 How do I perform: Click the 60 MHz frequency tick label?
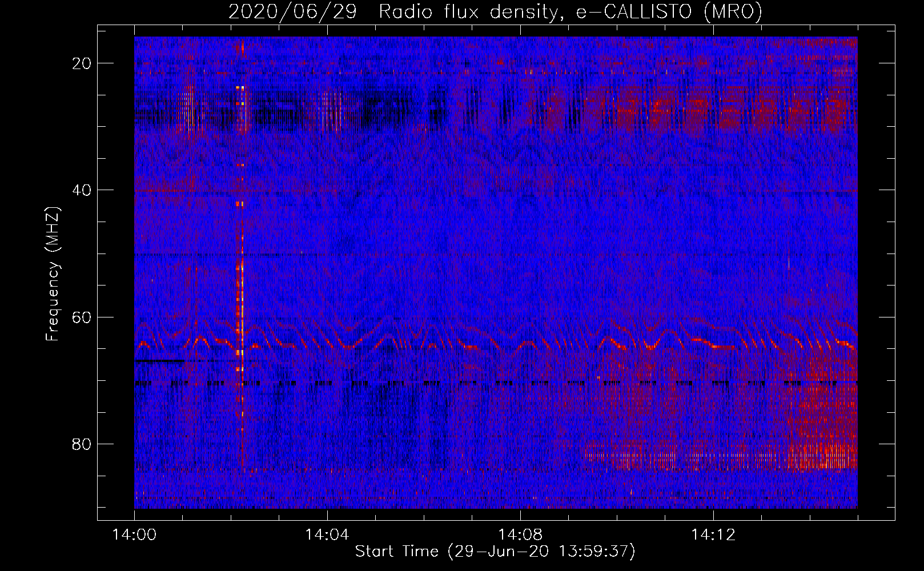(x=82, y=317)
